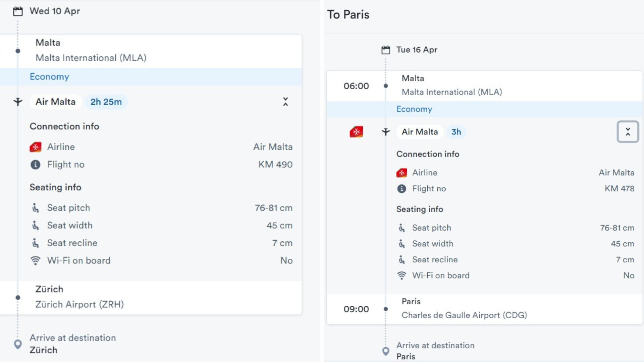Viewport: 644px width, 362px height.
Task: Click the 3h duration badge
Action: [x=456, y=132]
